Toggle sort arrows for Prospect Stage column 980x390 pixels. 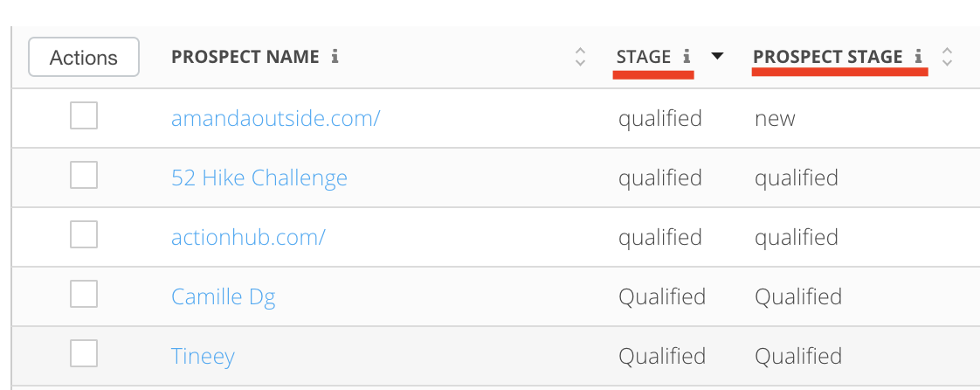click(947, 58)
